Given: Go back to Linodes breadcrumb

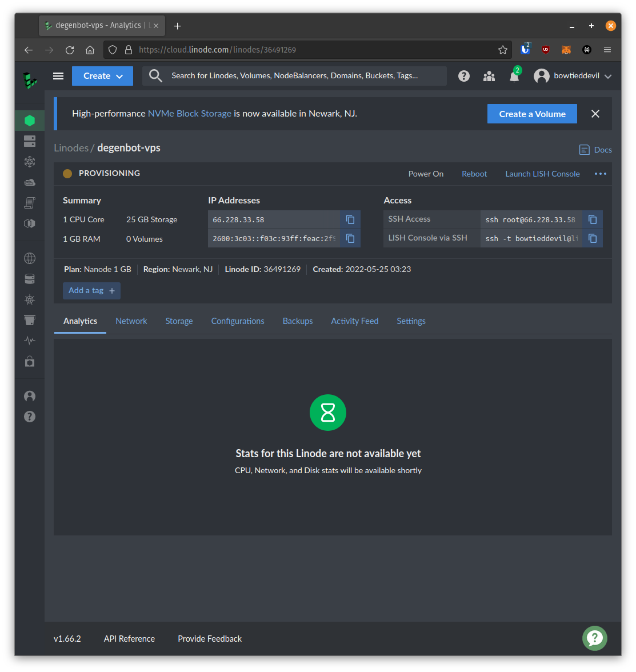Looking at the screenshot, I should point(71,148).
